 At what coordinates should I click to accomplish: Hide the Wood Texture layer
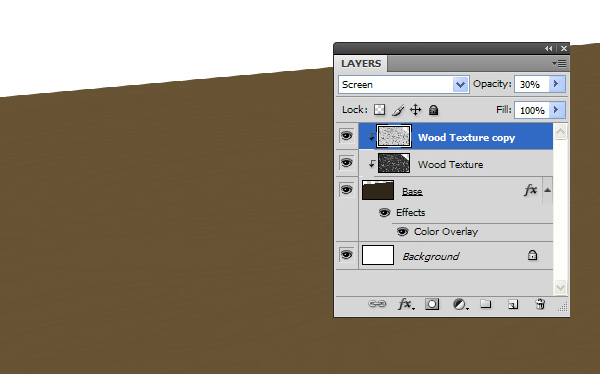(347, 163)
